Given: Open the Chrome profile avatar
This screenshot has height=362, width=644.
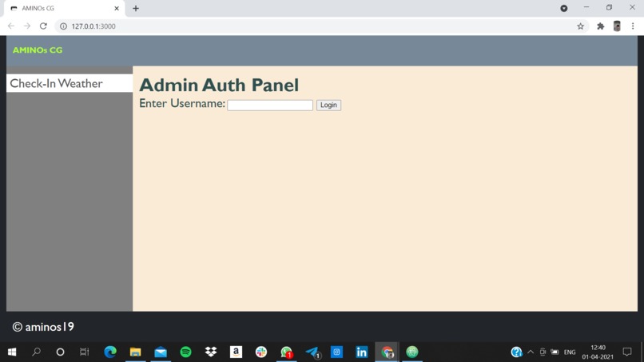Looking at the screenshot, I should tap(617, 26).
